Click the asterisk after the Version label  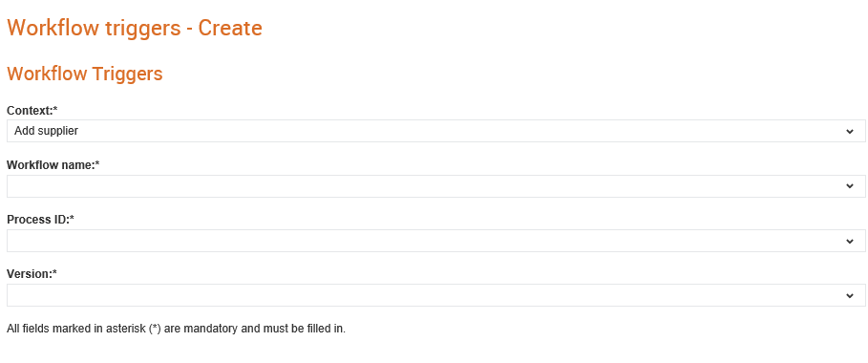pyautogui.click(x=55, y=272)
